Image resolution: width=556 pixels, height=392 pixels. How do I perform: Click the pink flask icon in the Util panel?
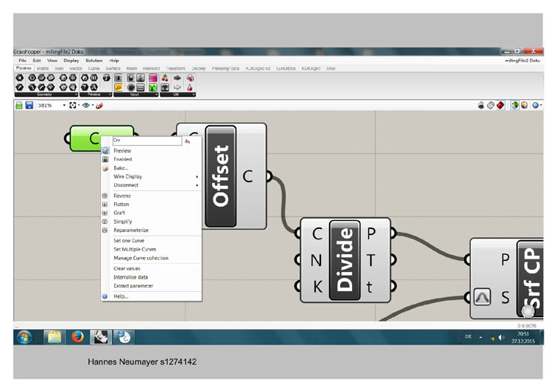point(190,87)
